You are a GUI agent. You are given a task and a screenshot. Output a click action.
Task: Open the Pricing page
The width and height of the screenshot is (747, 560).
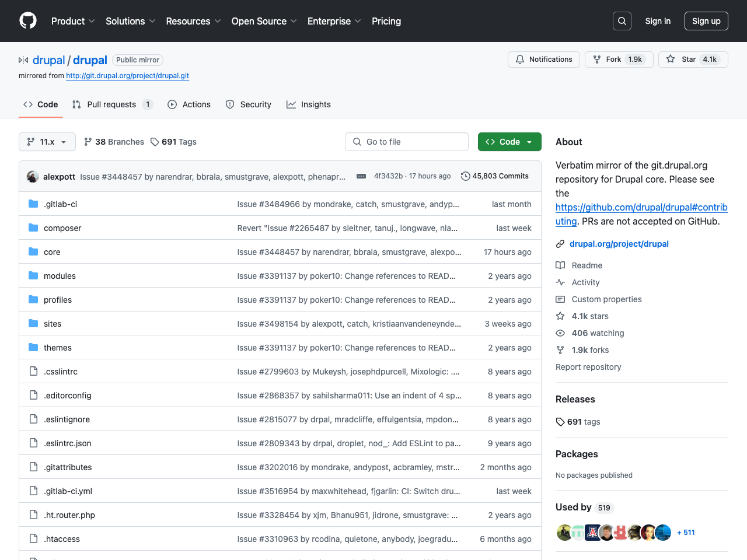click(386, 21)
